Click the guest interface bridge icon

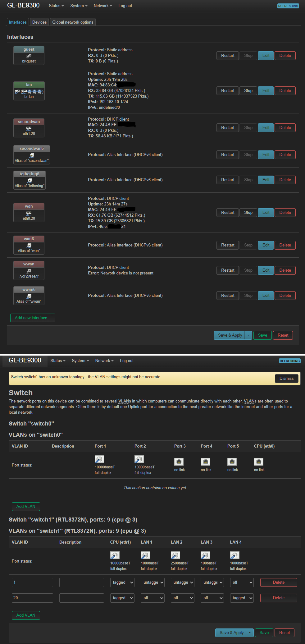point(29,56)
